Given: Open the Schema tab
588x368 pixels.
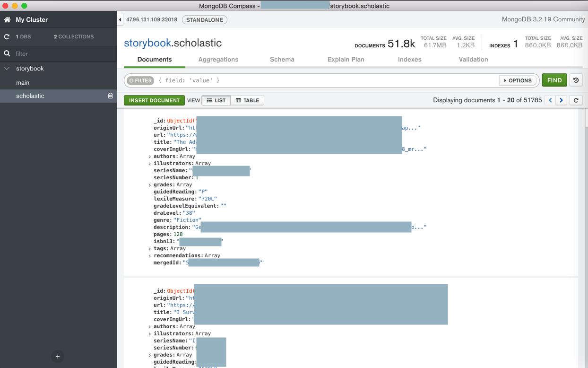Looking at the screenshot, I should 282,60.
